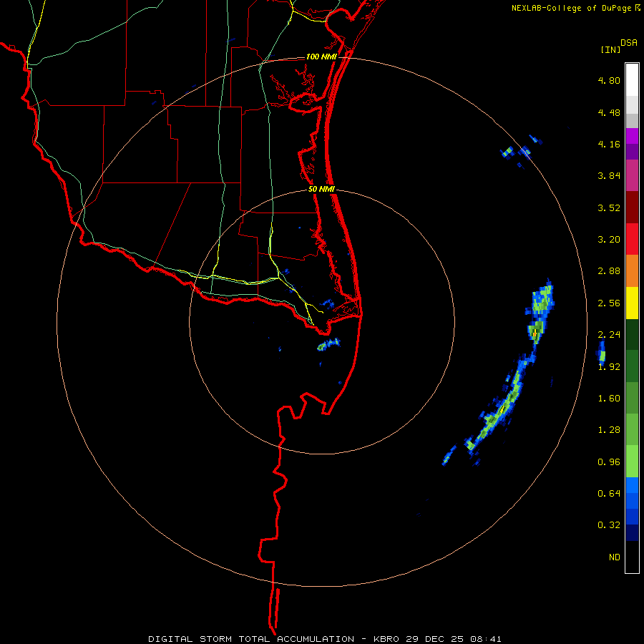The width and height of the screenshot is (644, 644).
Task: Select the 1.28 legend value
Action: 609,430
